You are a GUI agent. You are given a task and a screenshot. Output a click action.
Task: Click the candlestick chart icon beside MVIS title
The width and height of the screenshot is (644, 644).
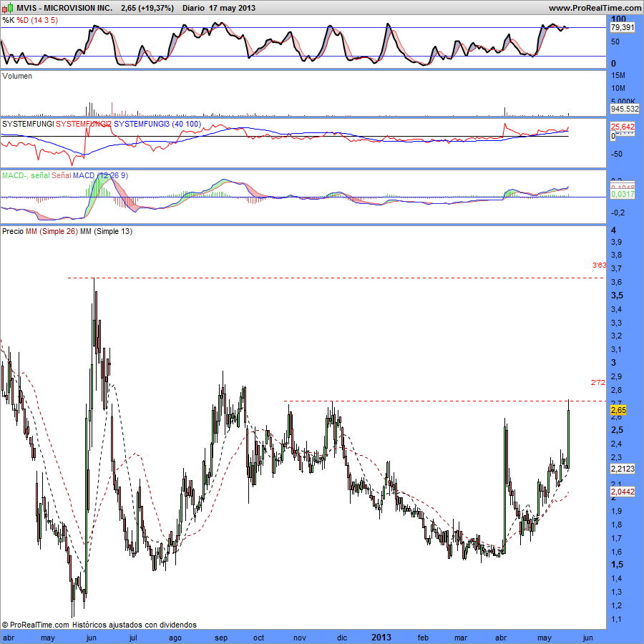pyautogui.click(x=7, y=8)
